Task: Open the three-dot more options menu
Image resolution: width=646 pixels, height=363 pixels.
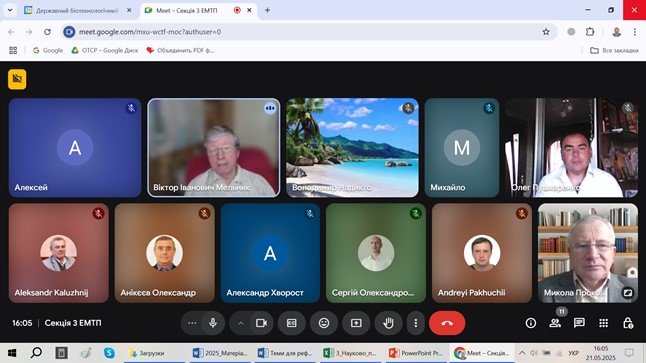Action: click(x=416, y=323)
